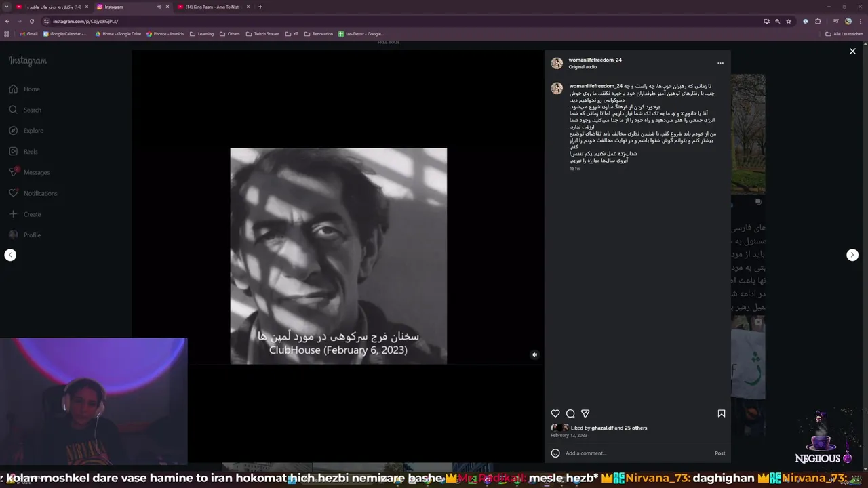Click the install app icon in address bar
The image size is (868, 488).
coord(766,21)
